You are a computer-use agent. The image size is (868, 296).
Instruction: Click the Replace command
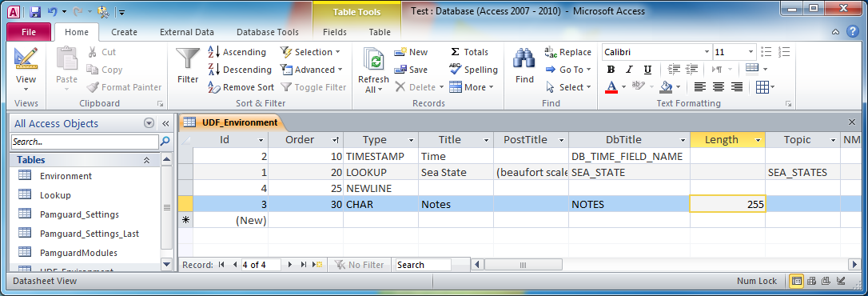pyautogui.click(x=568, y=52)
